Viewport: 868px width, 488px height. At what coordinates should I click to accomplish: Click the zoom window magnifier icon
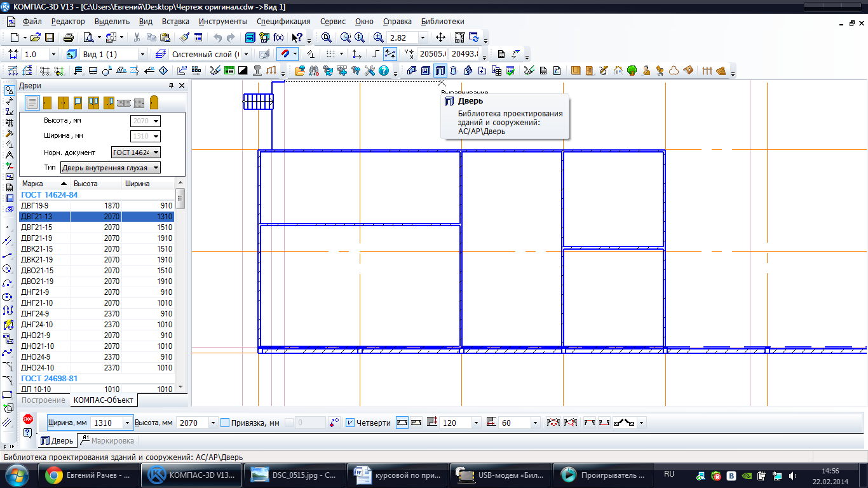[x=345, y=37]
